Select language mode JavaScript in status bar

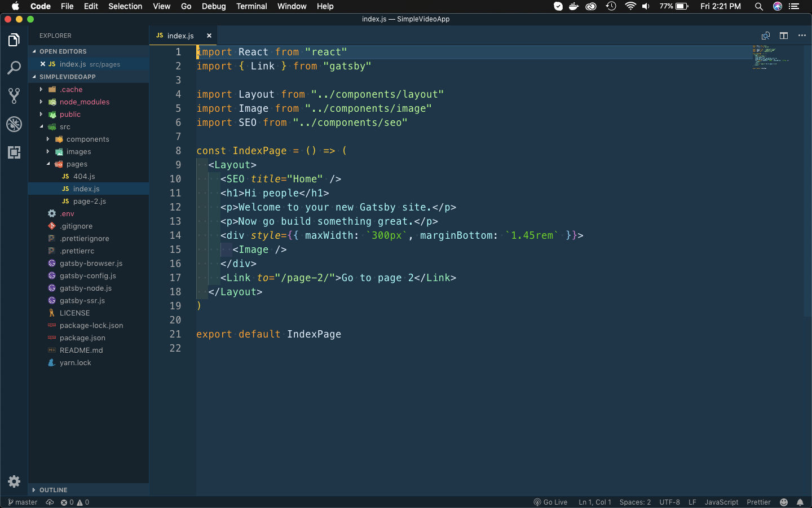(721, 502)
